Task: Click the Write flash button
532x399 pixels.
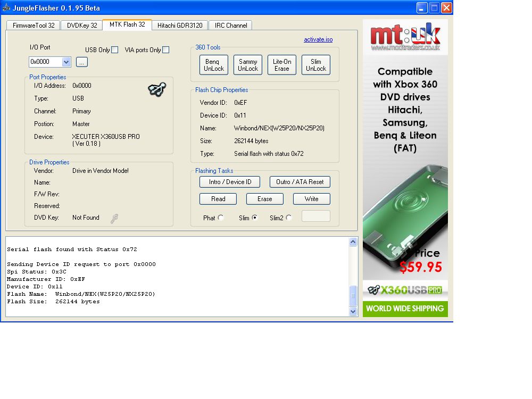Action: [x=311, y=199]
